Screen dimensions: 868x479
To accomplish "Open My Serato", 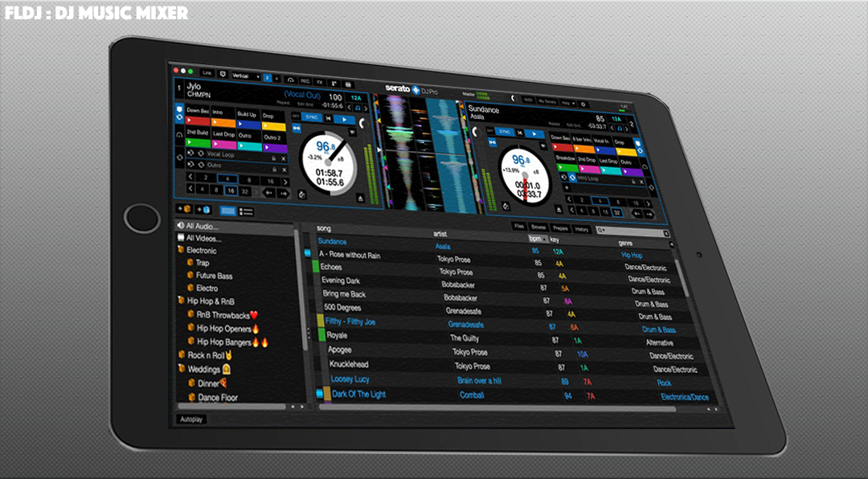I will (547, 101).
